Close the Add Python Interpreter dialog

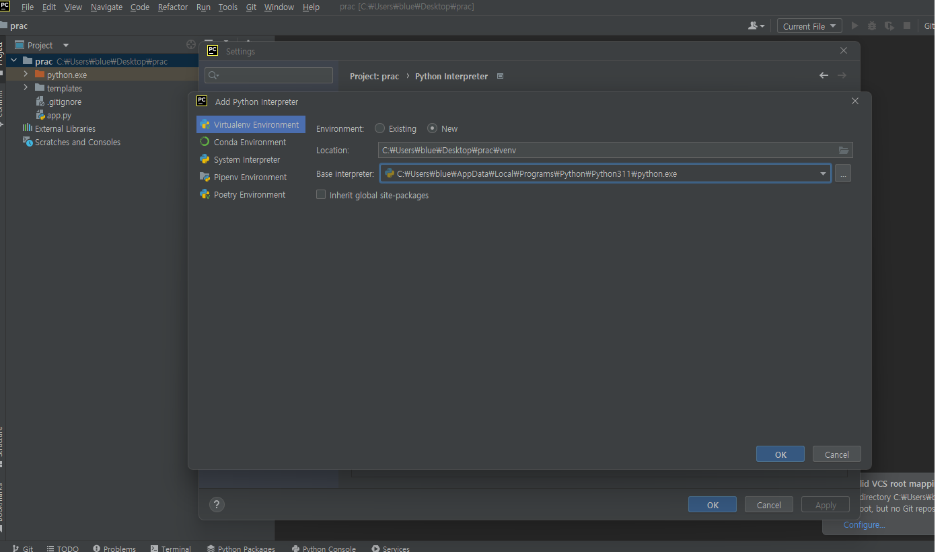point(855,101)
